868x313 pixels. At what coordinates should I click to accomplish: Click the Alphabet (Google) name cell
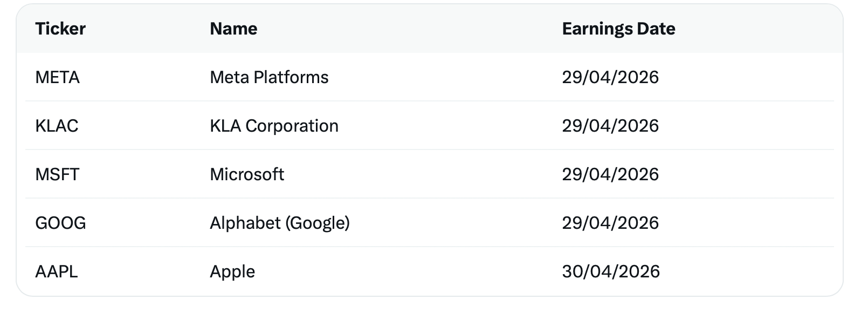[280, 223]
